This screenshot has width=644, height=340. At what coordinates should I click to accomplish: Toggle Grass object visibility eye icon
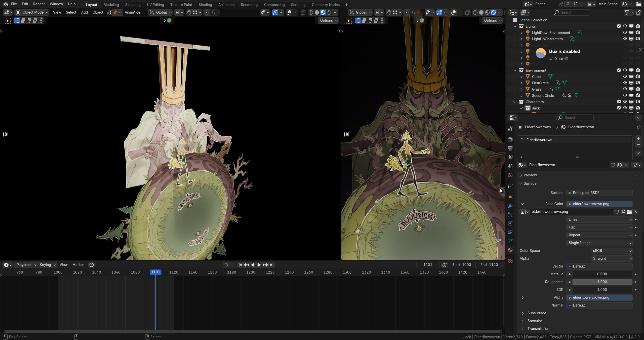point(625,89)
